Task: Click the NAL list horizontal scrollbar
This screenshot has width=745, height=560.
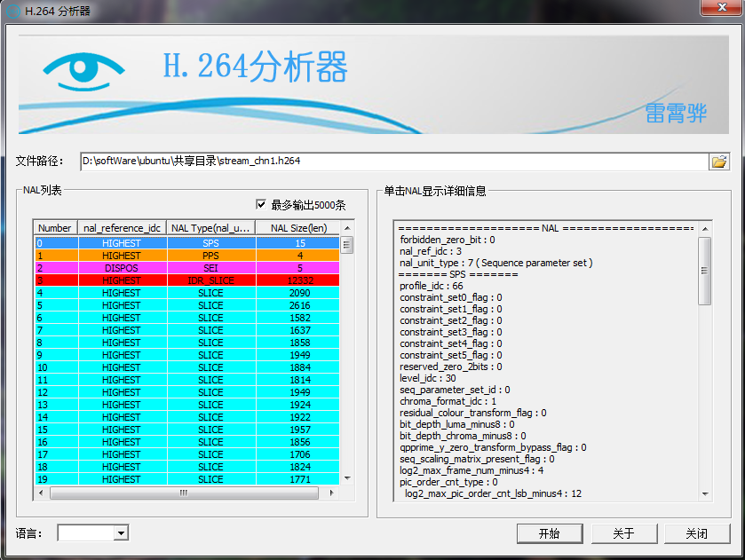Action: tap(184, 492)
